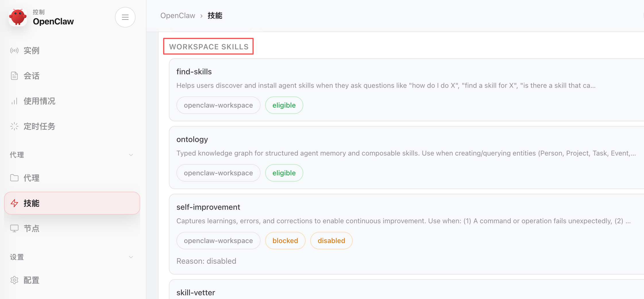Click the spinner icon beside 定时任务

(x=14, y=127)
